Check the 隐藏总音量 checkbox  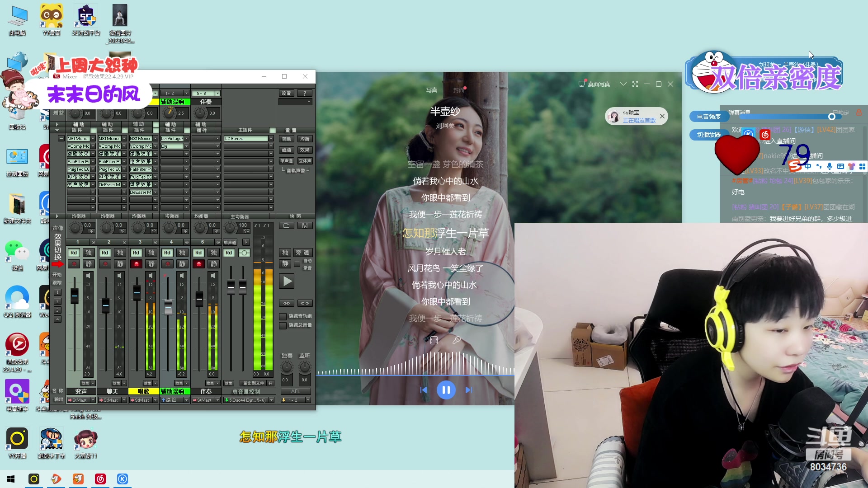[x=283, y=325]
